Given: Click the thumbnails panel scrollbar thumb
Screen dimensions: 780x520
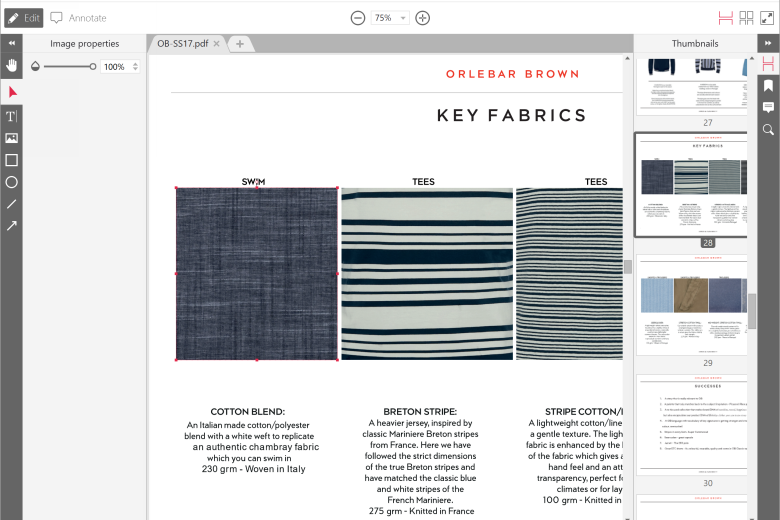Looking at the screenshot, I should [x=752, y=311].
